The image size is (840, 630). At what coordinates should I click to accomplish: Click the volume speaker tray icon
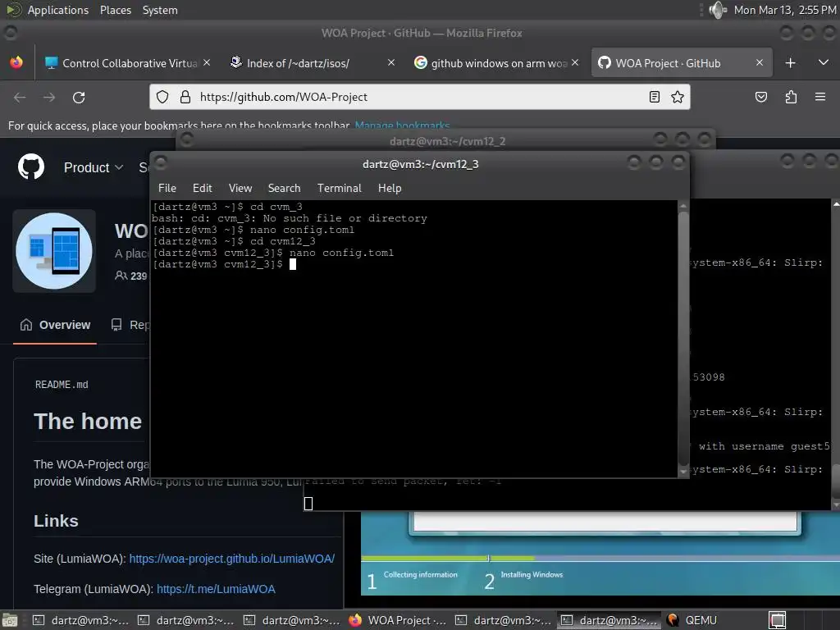pyautogui.click(x=717, y=10)
